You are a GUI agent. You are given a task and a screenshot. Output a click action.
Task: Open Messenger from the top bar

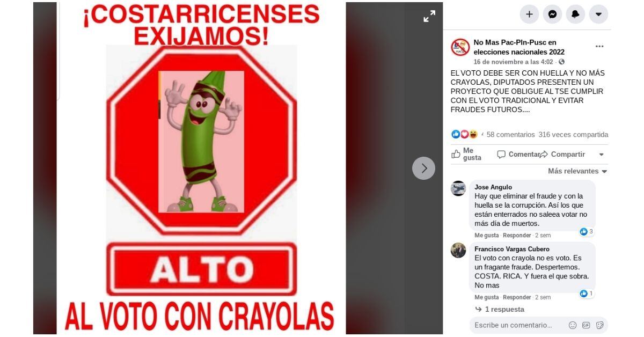pyautogui.click(x=552, y=14)
